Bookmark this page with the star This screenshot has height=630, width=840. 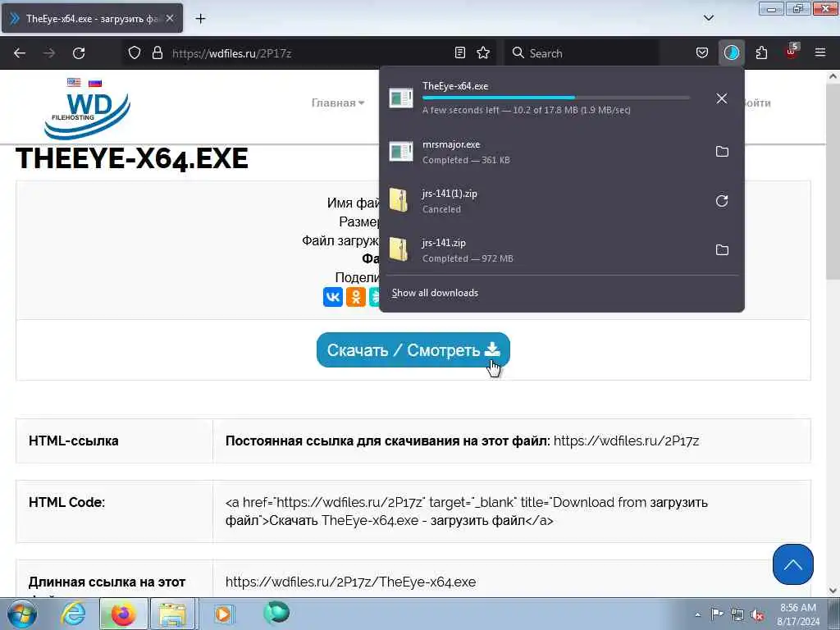[483, 52]
